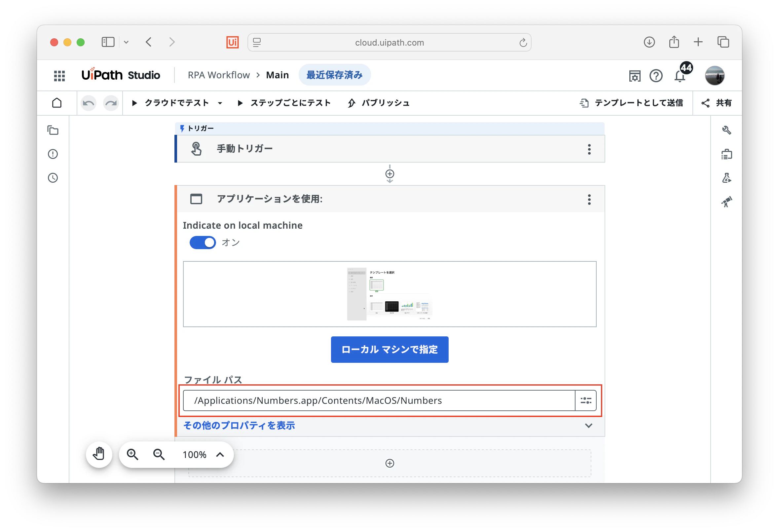
Task: Undo the last workflow change
Action: 89,103
